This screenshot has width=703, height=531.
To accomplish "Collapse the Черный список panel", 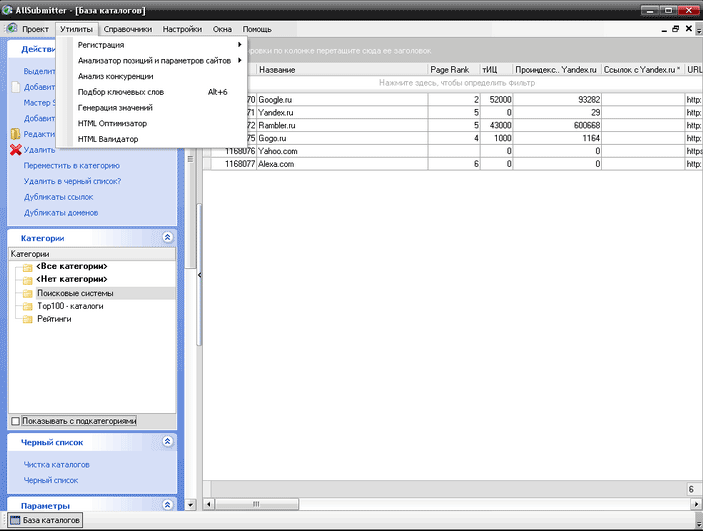I will point(167,441).
